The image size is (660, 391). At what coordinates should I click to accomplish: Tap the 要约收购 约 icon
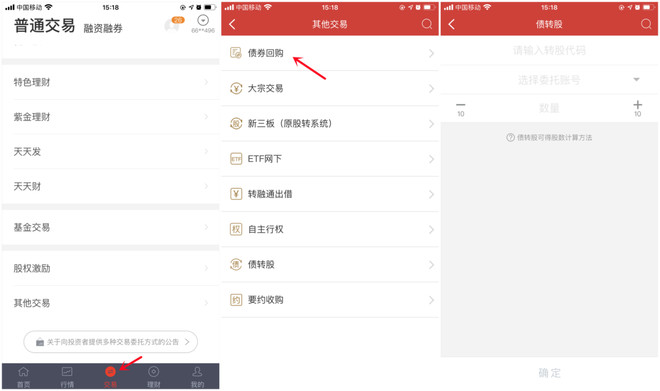point(236,300)
